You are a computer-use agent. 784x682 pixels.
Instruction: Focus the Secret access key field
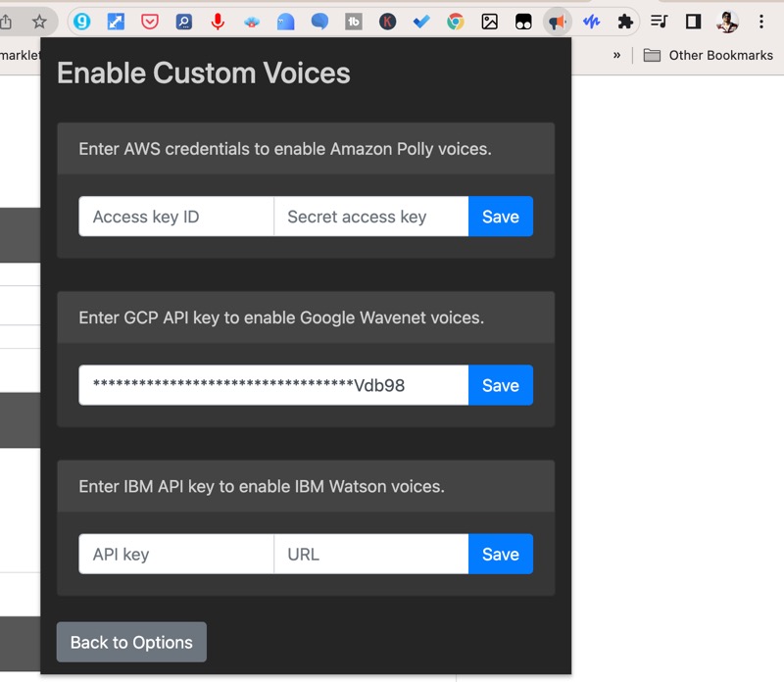[x=371, y=216]
